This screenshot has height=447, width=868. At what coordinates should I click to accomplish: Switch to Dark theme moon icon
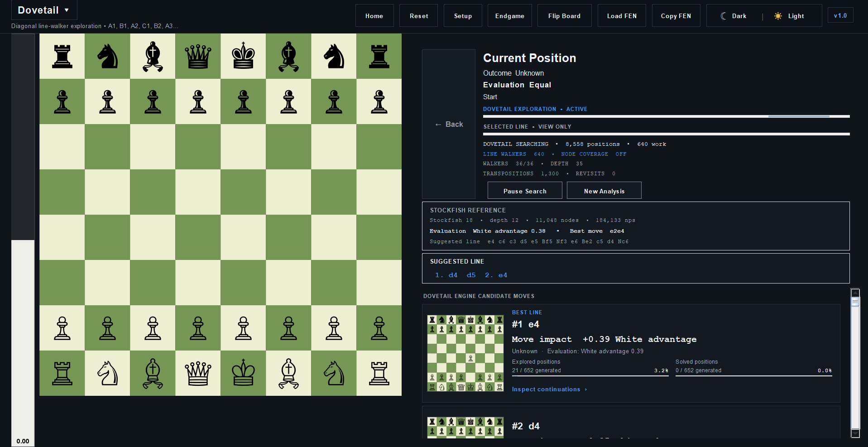coord(724,16)
